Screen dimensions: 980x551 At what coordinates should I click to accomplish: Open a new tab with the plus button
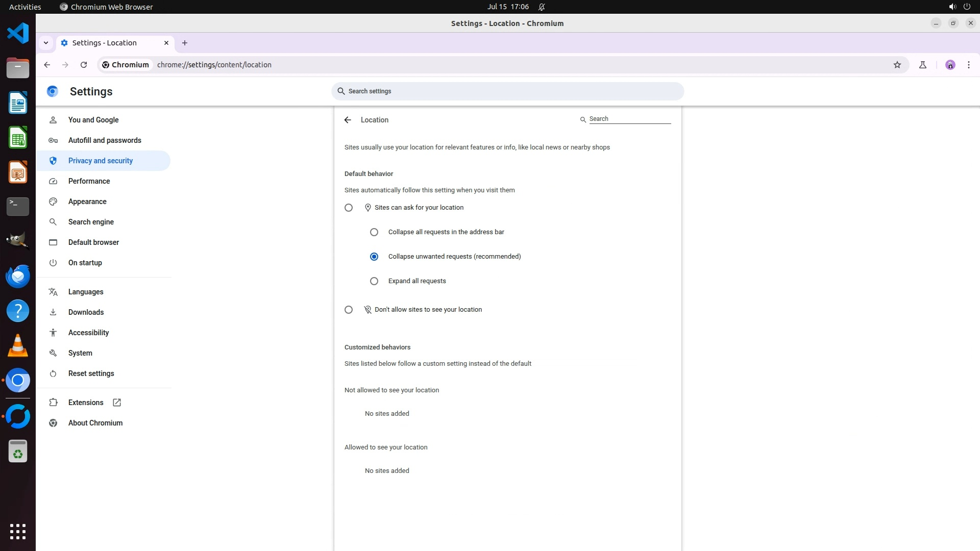click(x=185, y=43)
